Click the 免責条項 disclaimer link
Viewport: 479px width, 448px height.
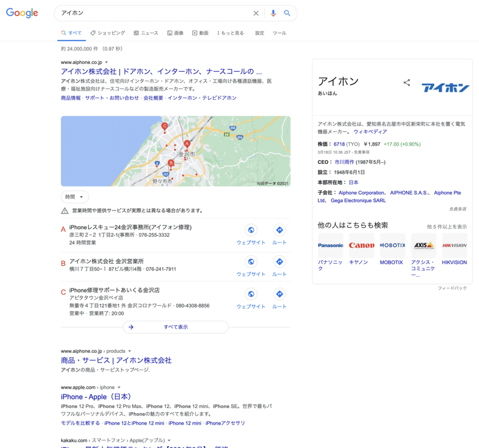click(457, 209)
